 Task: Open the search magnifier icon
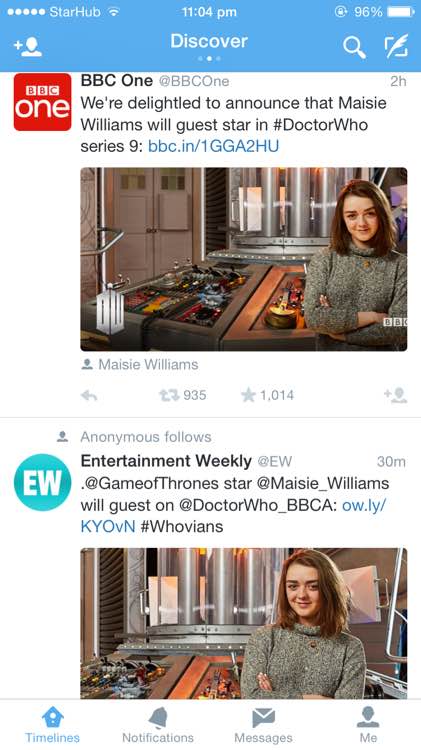[354, 47]
